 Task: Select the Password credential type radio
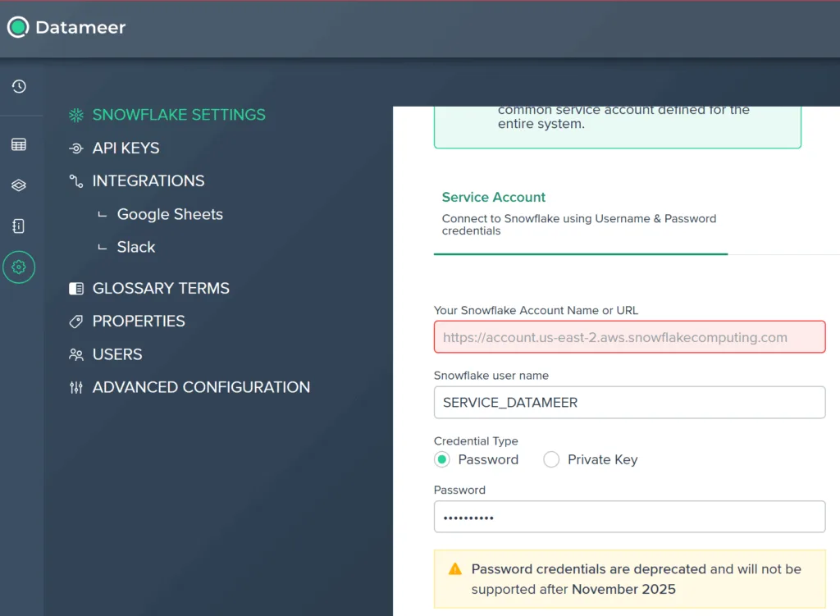pyautogui.click(x=442, y=459)
